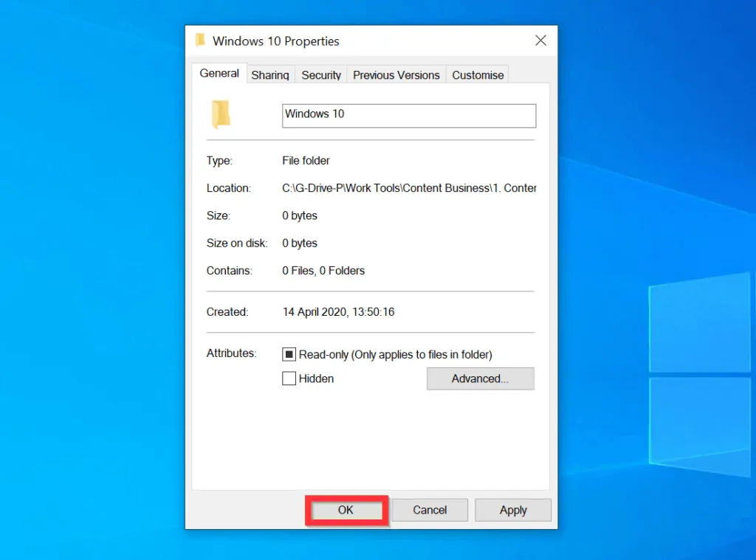Image resolution: width=756 pixels, height=560 pixels.
Task: Open the Sharing tab
Action: (x=270, y=75)
